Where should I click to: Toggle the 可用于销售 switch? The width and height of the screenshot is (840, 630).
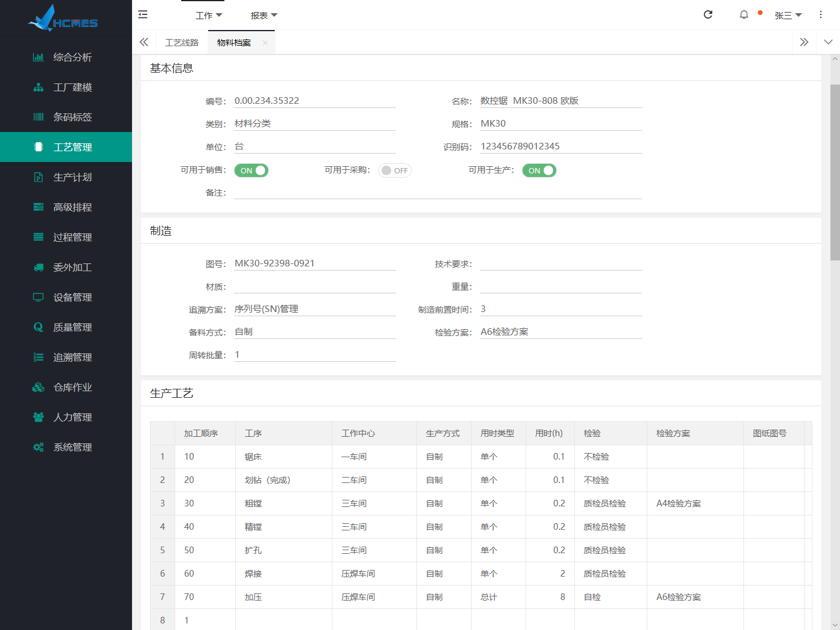[x=251, y=170]
